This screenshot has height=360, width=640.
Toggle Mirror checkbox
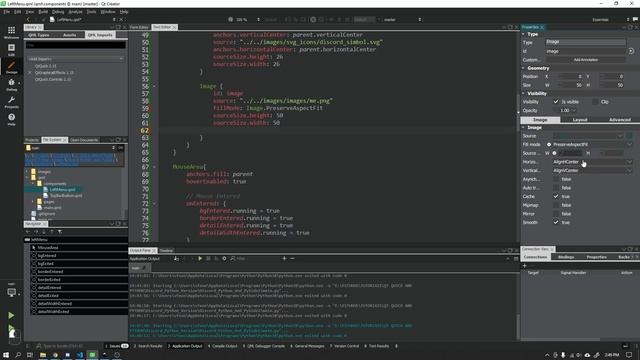tap(556, 214)
